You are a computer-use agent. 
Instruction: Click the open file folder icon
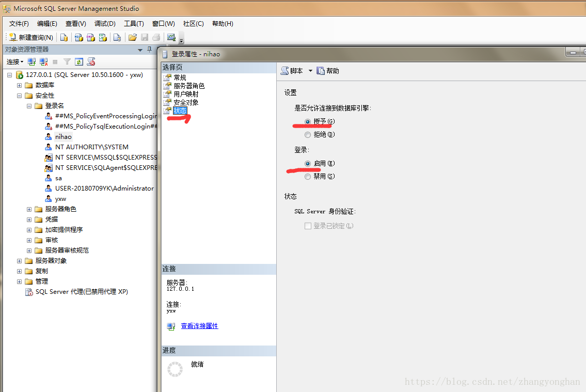tap(132, 37)
